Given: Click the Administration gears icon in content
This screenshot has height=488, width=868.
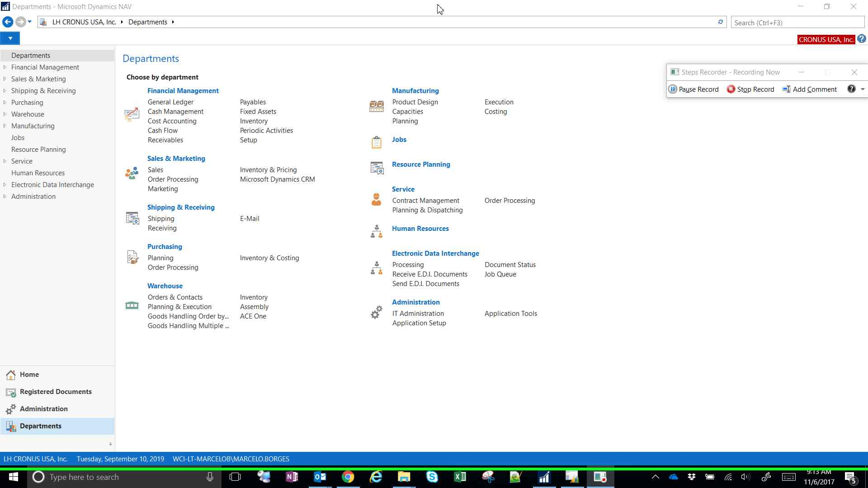Looking at the screenshot, I should point(376,312).
